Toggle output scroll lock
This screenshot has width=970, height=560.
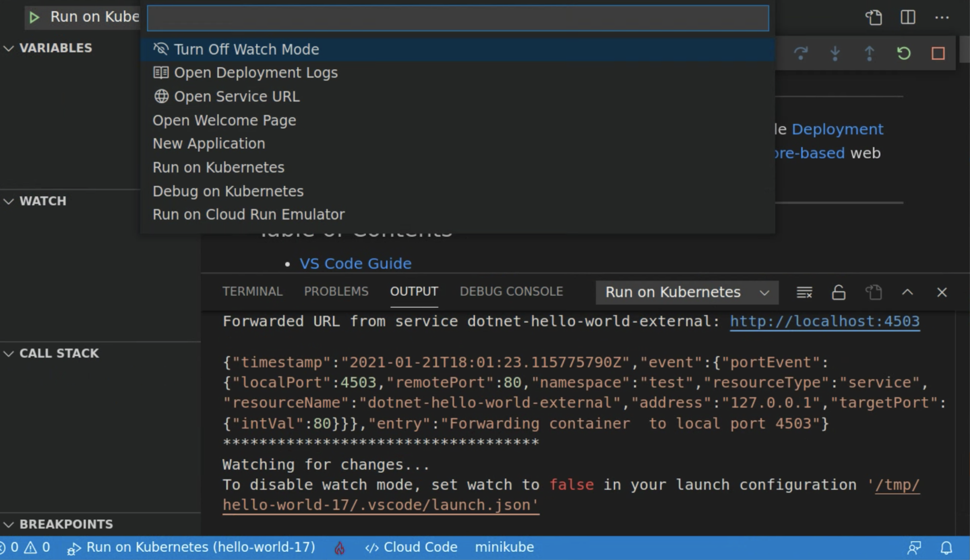click(838, 293)
